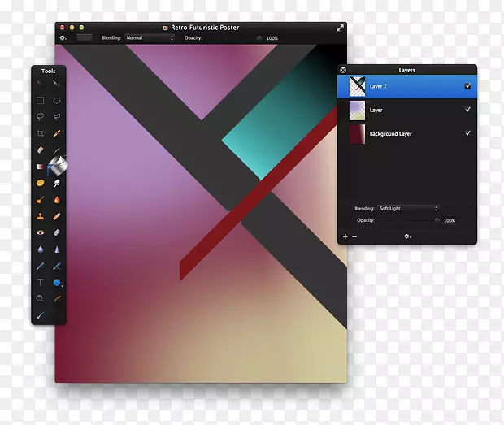The height and width of the screenshot is (425, 504).
Task: Select the Pen tool
Action: (x=40, y=266)
